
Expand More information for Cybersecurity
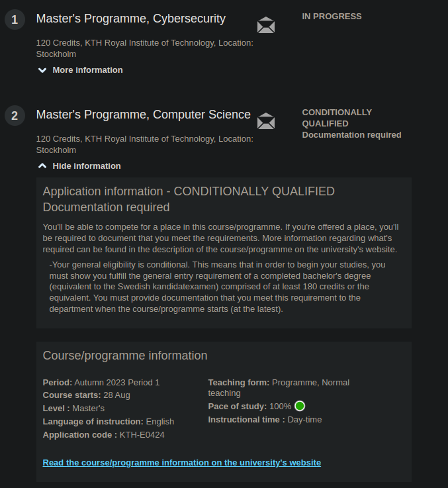coord(87,70)
